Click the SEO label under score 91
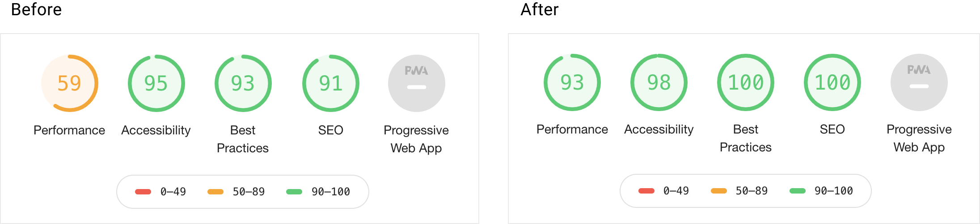This screenshot has width=980, height=224. 330,130
